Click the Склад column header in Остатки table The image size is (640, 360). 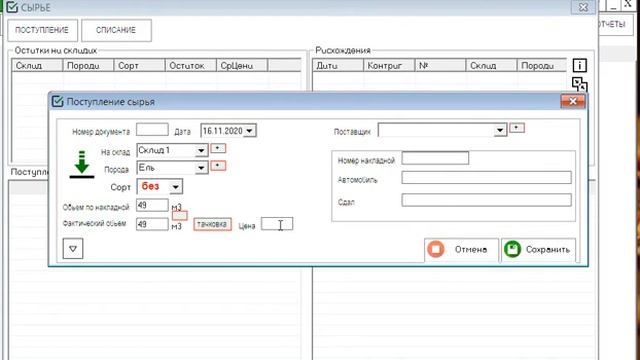pos(37,65)
